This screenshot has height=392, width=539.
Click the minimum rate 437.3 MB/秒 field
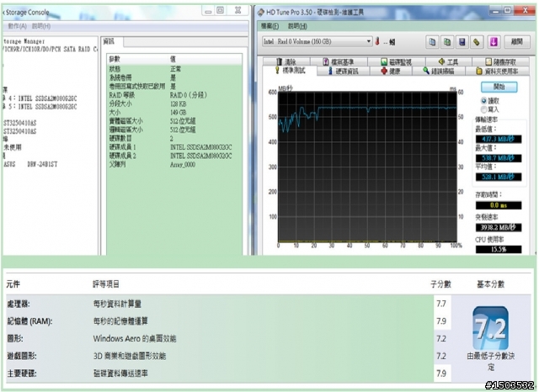click(x=498, y=139)
